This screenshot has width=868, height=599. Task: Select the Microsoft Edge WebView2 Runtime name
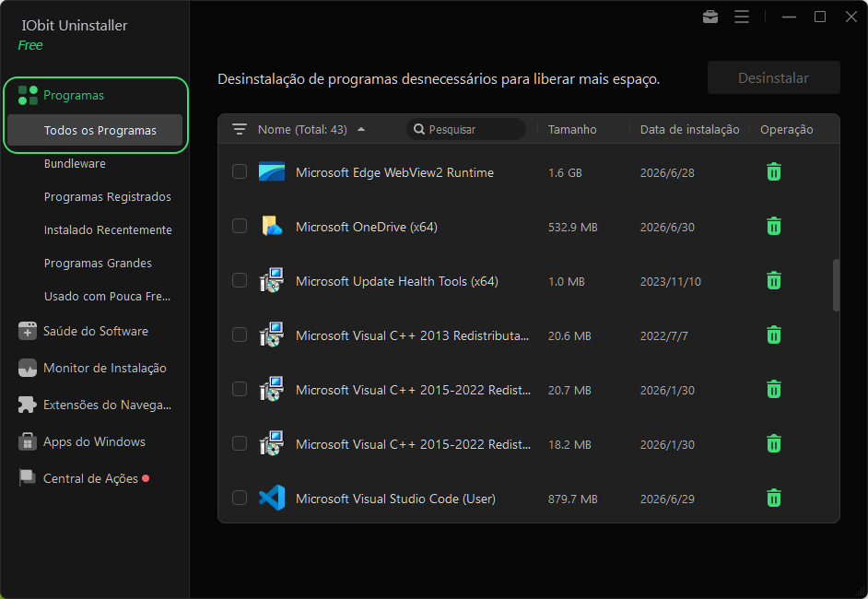tap(394, 172)
